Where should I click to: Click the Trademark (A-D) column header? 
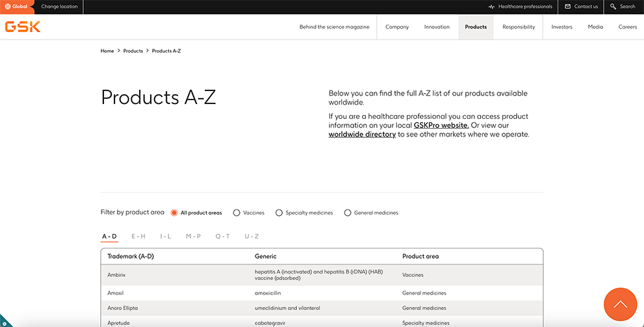131,256
